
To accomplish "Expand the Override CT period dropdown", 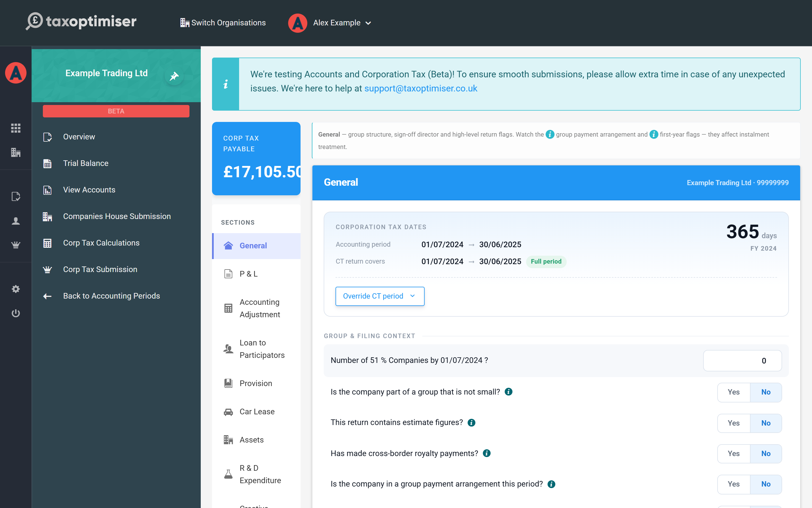I will click(380, 296).
